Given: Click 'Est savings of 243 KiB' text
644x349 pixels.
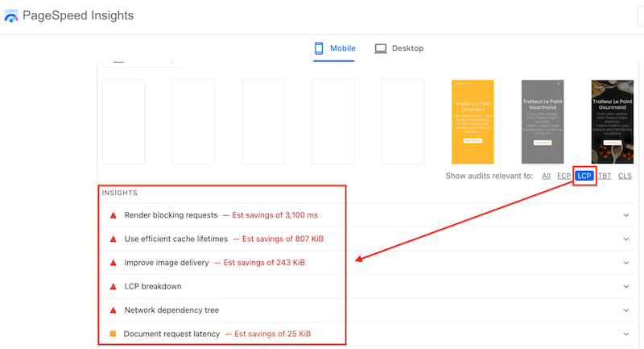Looking at the screenshot, I should coord(264,263).
